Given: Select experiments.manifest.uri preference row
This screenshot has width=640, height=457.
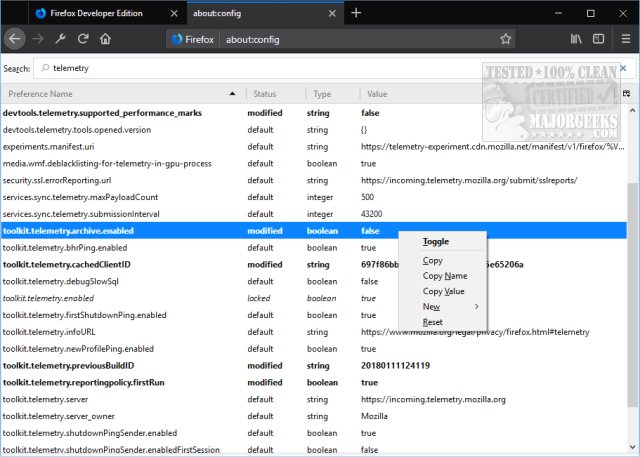Looking at the screenshot, I should tap(313, 146).
